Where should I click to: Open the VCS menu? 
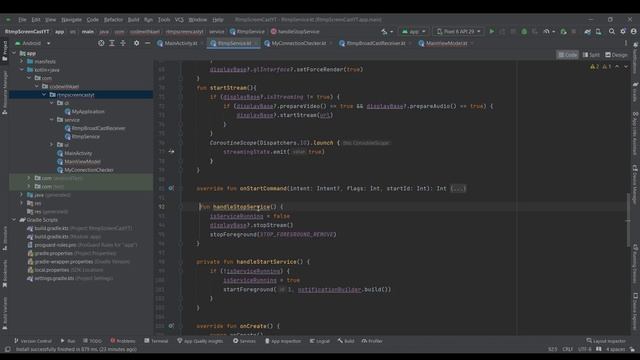point(179,20)
